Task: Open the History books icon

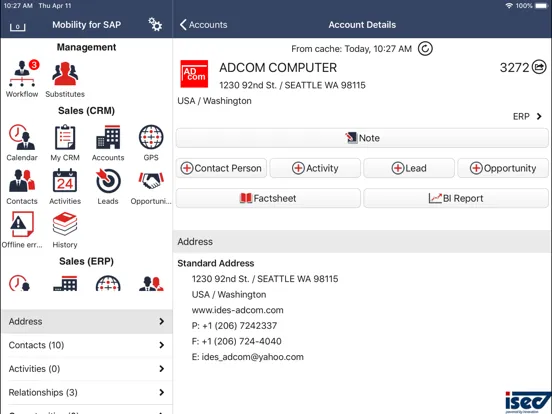Action: [x=65, y=224]
